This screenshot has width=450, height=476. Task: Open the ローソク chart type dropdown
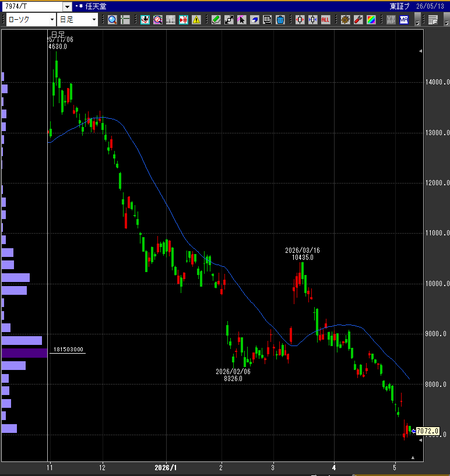click(x=52, y=20)
